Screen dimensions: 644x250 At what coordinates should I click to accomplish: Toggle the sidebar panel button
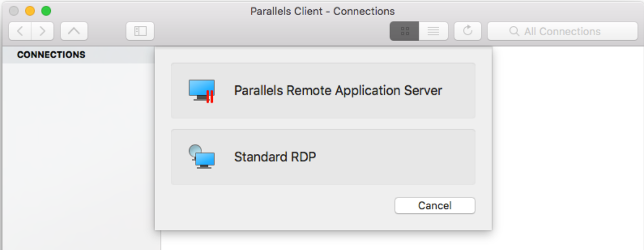click(x=140, y=31)
